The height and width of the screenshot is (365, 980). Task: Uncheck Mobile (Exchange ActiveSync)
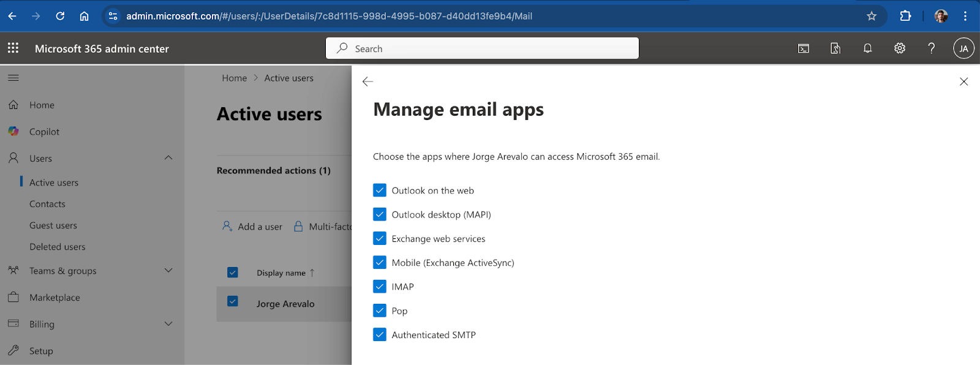[380, 263]
